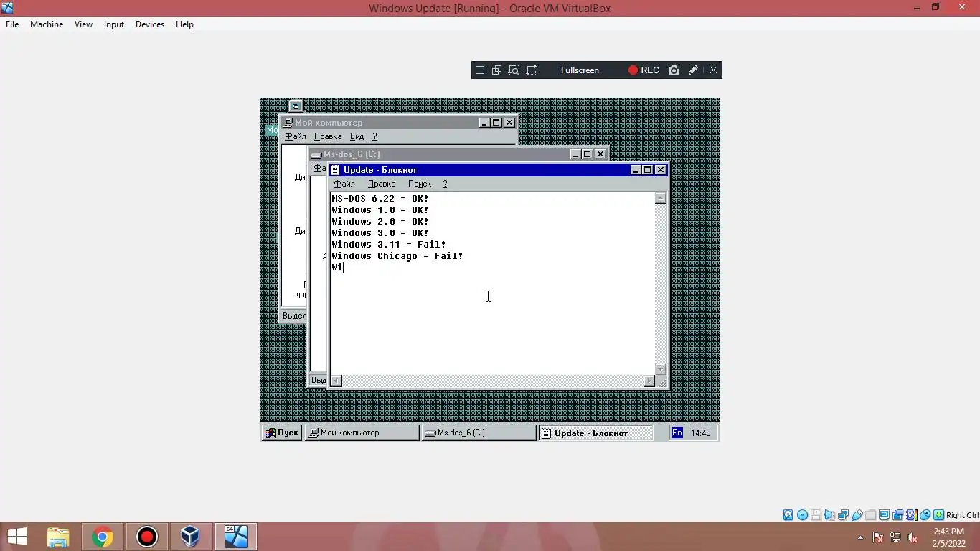Open Правка menu in Мой компьютер window
Image resolution: width=980 pixels, height=551 pixels.
[x=328, y=136]
